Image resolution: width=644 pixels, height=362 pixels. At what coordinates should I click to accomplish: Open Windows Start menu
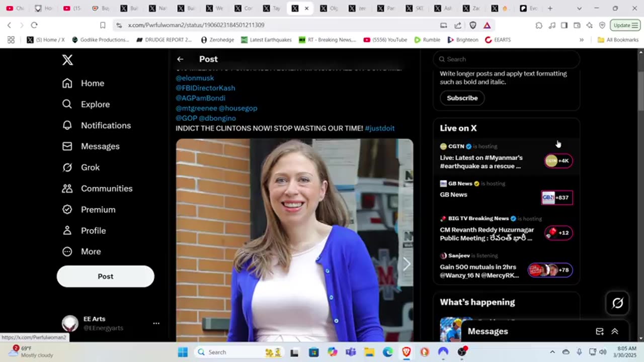pyautogui.click(x=183, y=352)
